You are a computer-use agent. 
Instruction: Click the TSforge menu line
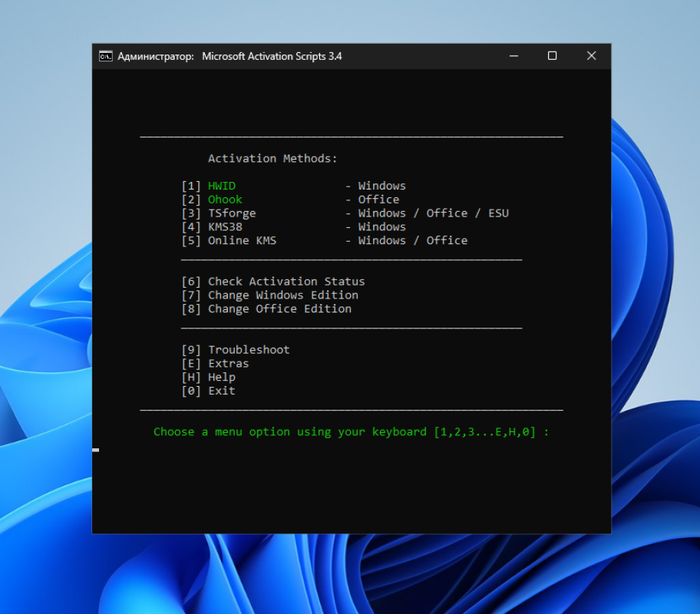point(232,213)
